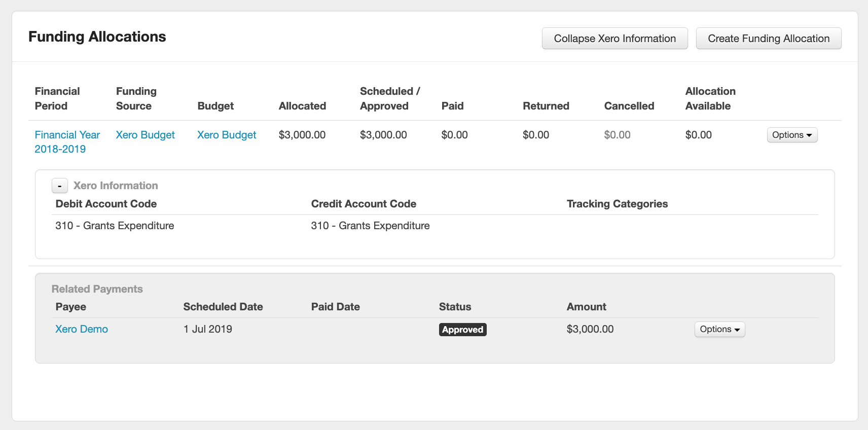The width and height of the screenshot is (868, 430).
Task: Click the Credit Account Code column header
Action: click(364, 204)
